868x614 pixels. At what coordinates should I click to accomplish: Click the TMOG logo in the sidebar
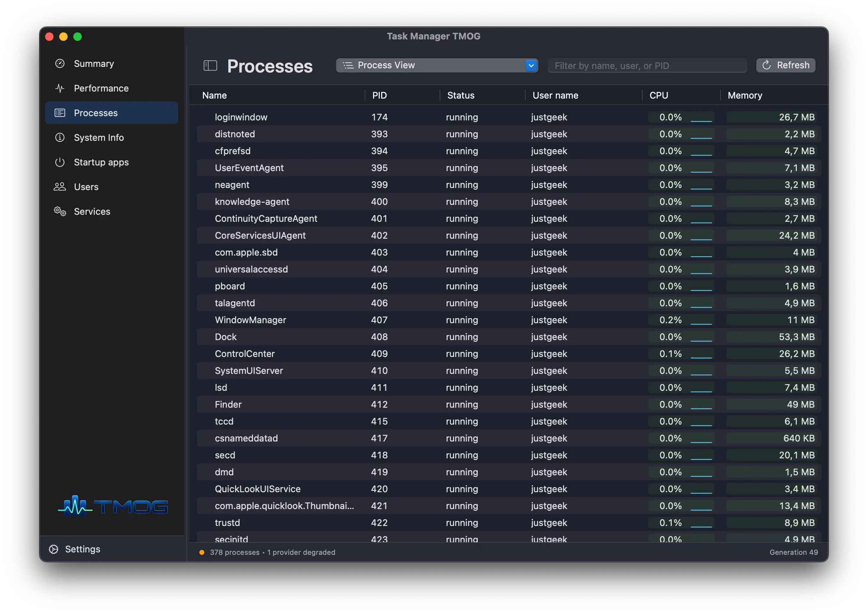tap(112, 506)
